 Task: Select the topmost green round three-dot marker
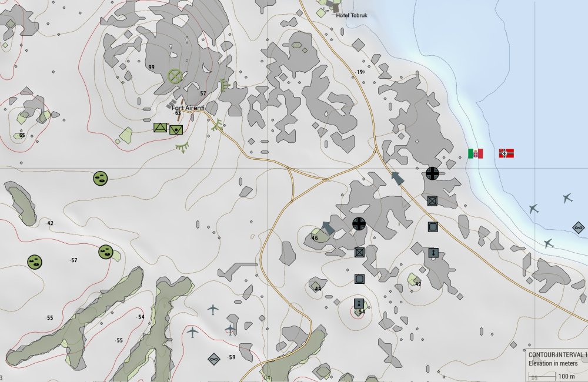pyautogui.click(x=101, y=178)
